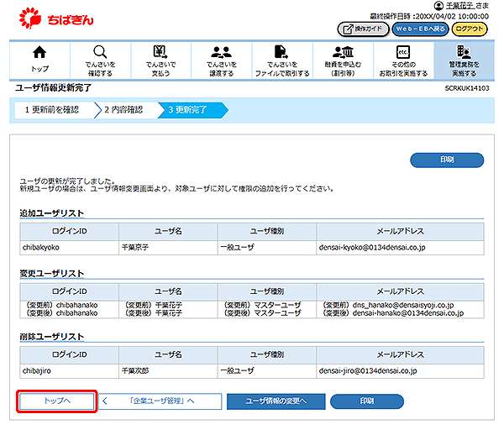
Task: Click screen code SCRKUK14103
Action: pos(467,88)
